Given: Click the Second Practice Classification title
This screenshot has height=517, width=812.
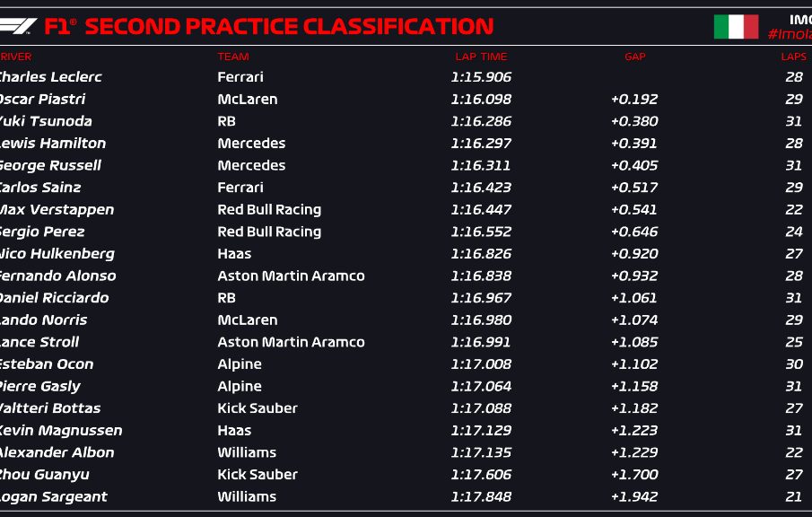Looking at the screenshot, I should [289, 27].
